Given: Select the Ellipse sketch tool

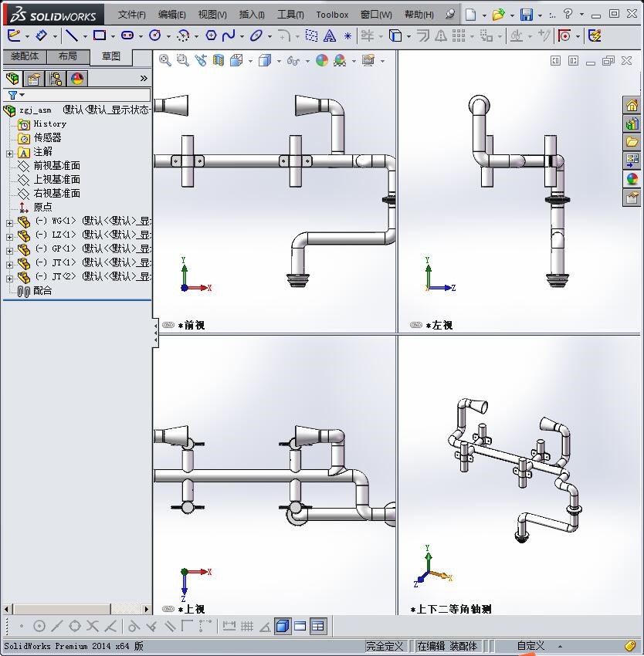Looking at the screenshot, I should [256, 36].
